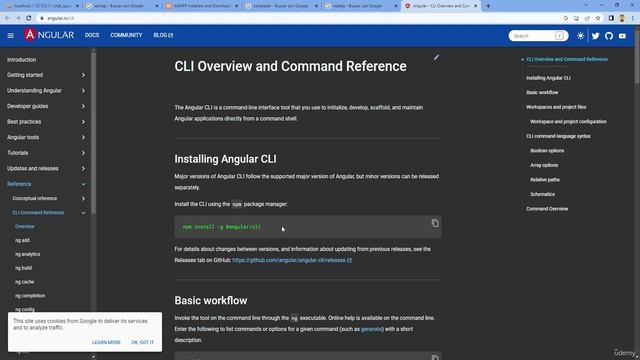
Task: Jump to Command Overview in contents
Action: [x=547, y=209]
